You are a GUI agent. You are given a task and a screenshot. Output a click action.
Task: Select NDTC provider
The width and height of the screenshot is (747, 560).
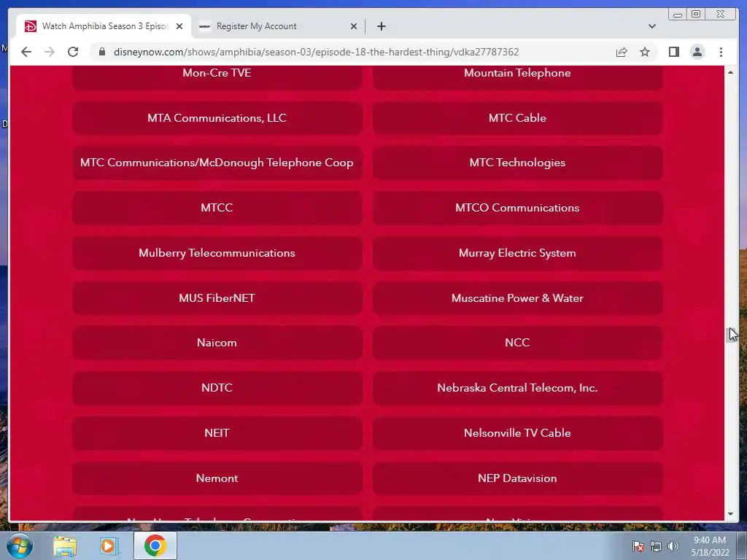pyautogui.click(x=217, y=388)
